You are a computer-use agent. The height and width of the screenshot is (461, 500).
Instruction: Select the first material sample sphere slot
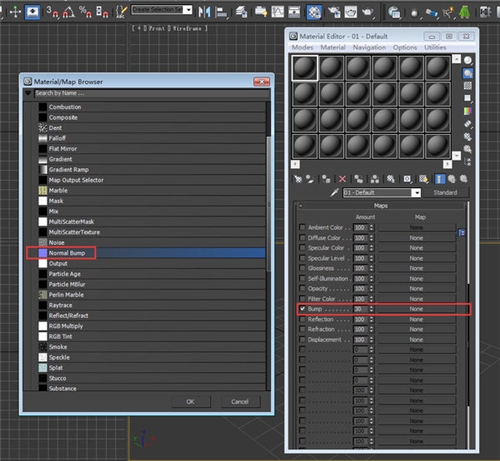pos(305,68)
